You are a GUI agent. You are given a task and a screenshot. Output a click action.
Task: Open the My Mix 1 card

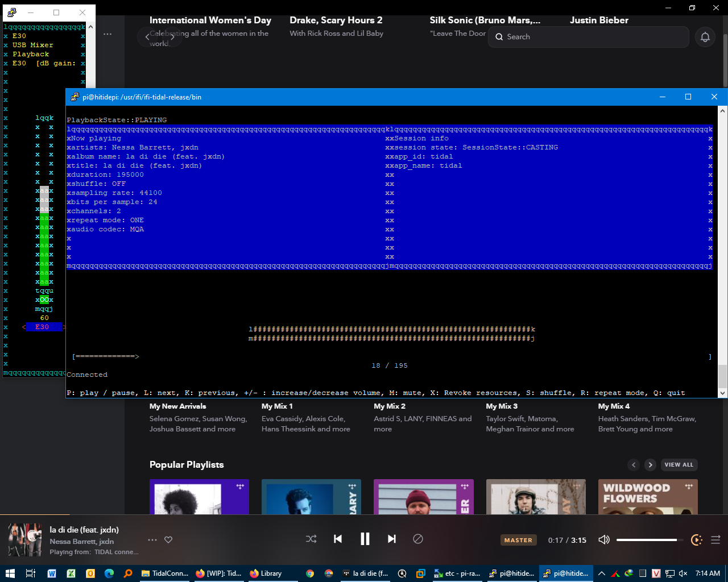pos(277,406)
